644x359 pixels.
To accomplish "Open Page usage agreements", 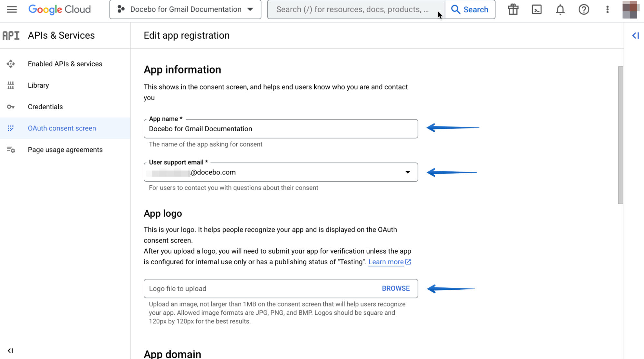I will tap(65, 150).
